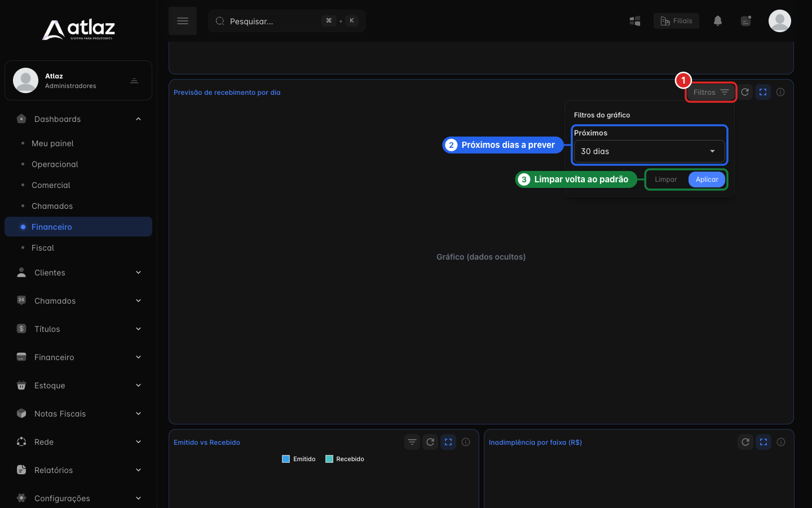This screenshot has height=508, width=812.
Task: Expand the Relatórios sidebar menu
Action: click(78, 470)
